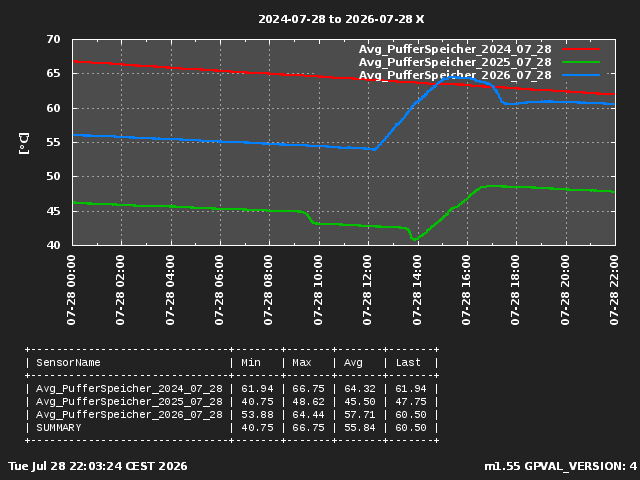This screenshot has width=640, height=480.
Task: Click x-axis tick 07-28 14:00
Action: pos(417,290)
